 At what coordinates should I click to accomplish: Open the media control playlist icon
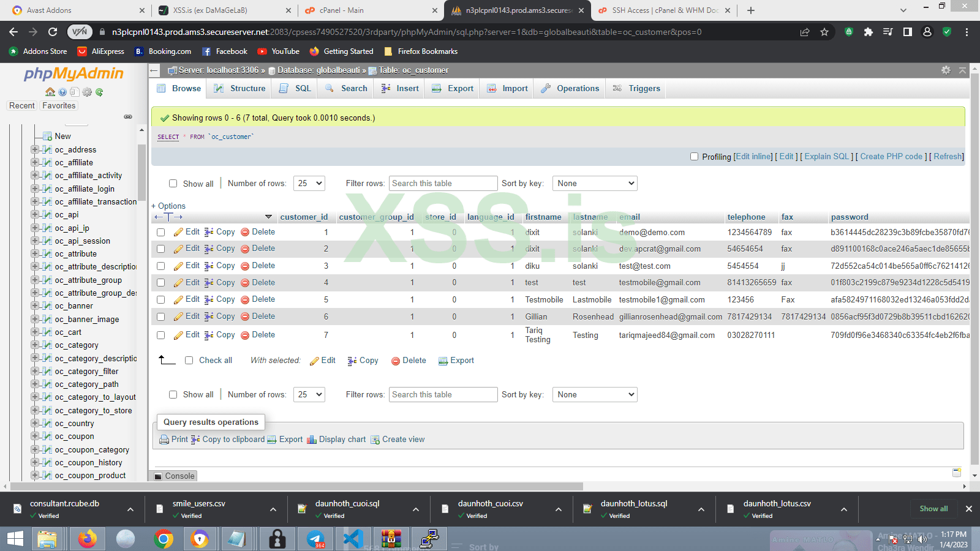coord(888,32)
